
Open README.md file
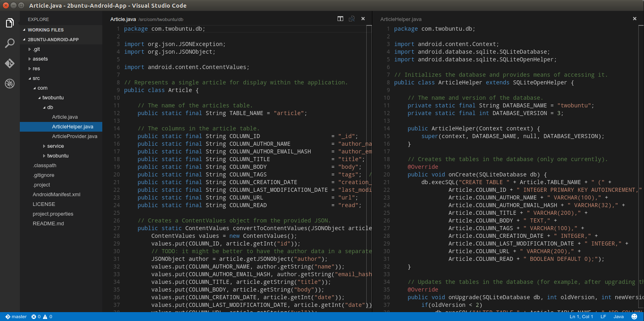pyautogui.click(x=61, y=224)
